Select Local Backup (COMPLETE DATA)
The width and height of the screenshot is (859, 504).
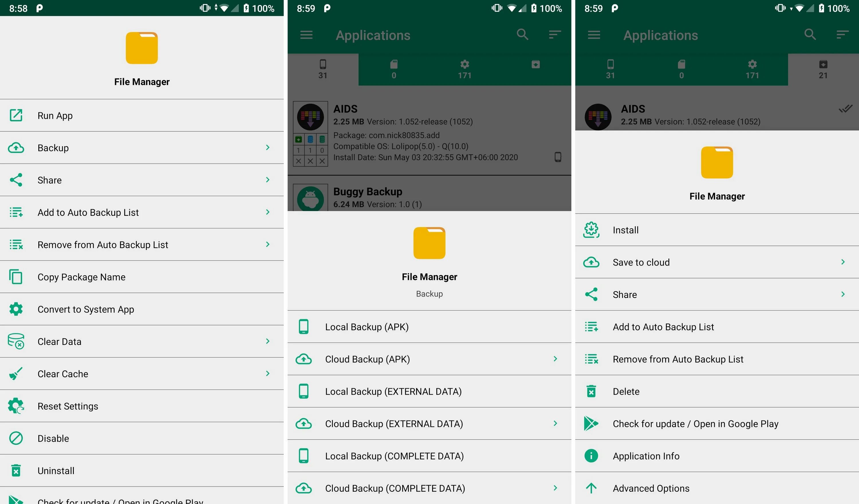click(x=394, y=456)
